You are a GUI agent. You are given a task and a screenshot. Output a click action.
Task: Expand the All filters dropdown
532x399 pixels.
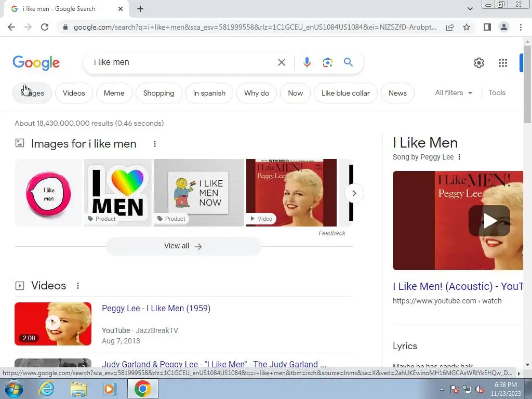[x=454, y=92]
